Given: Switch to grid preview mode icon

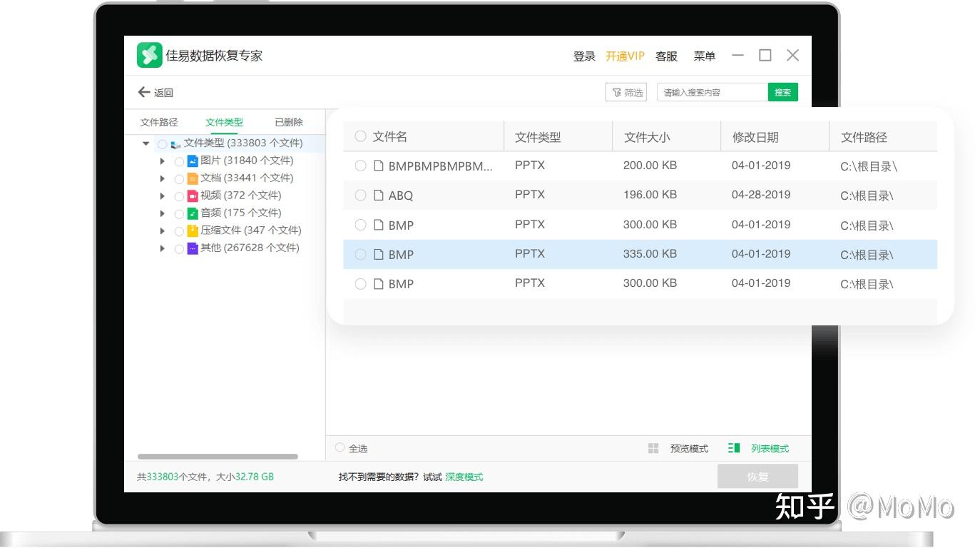Looking at the screenshot, I should tap(653, 448).
